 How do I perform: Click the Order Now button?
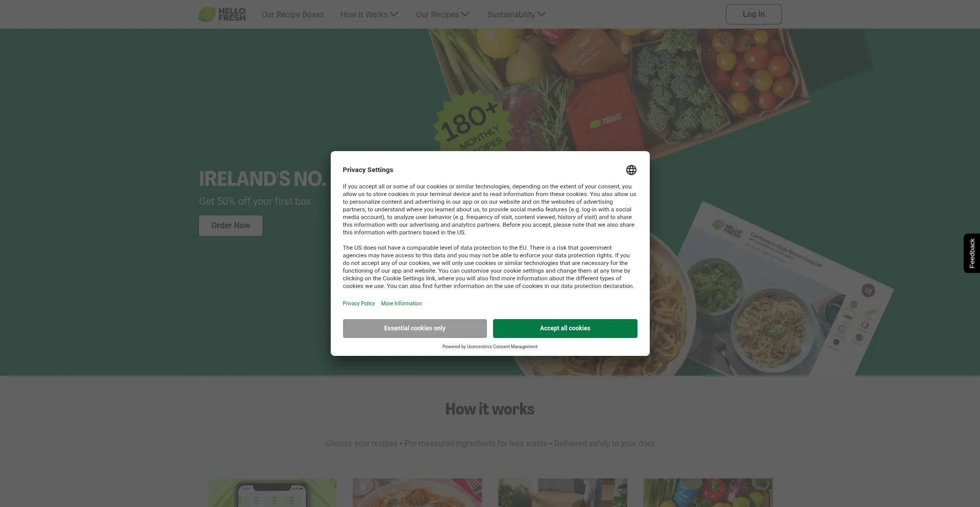(231, 225)
